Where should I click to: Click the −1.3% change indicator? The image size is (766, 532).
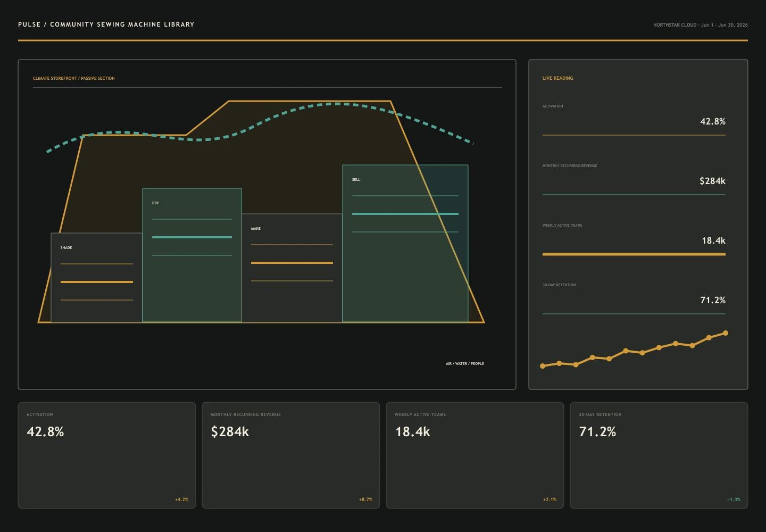click(x=734, y=500)
